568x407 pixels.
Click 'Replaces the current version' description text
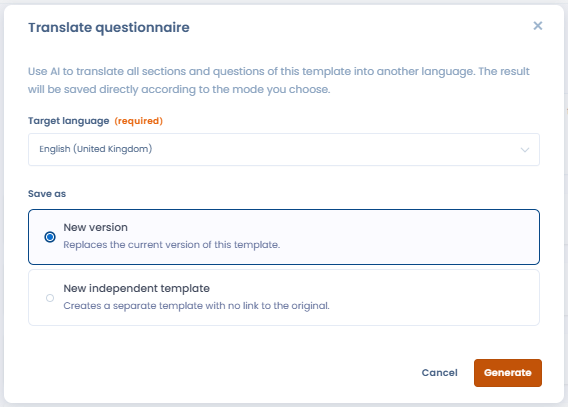(172, 245)
